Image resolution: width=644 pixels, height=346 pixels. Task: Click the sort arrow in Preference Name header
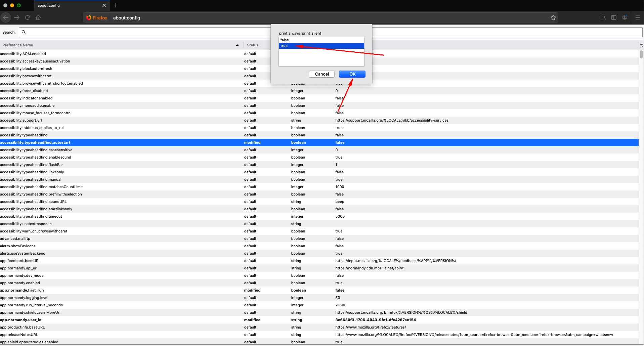click(x=237, y=45)
